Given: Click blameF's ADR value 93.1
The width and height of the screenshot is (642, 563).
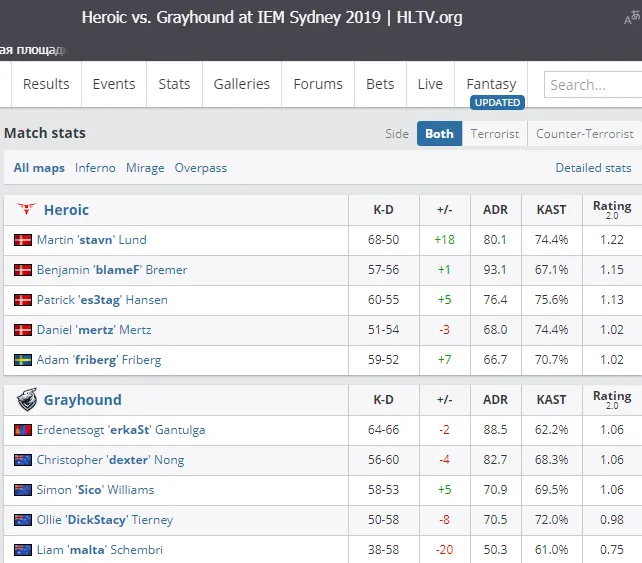Looking at the screenshot, I should coord(495,270).
